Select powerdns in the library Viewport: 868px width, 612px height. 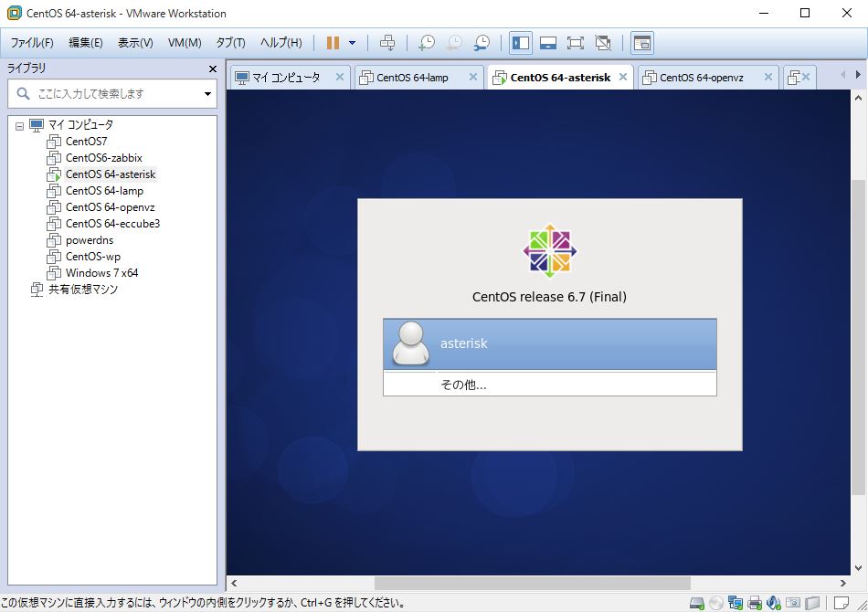pos(90,240)
